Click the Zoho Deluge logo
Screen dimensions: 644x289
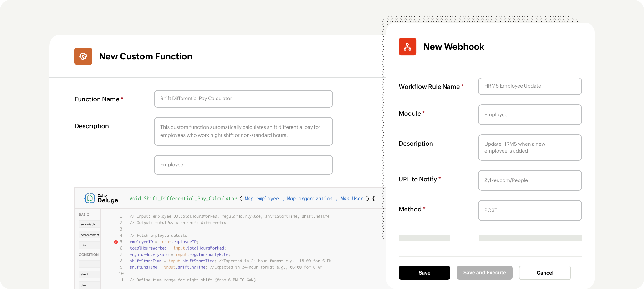coord(101,198)
